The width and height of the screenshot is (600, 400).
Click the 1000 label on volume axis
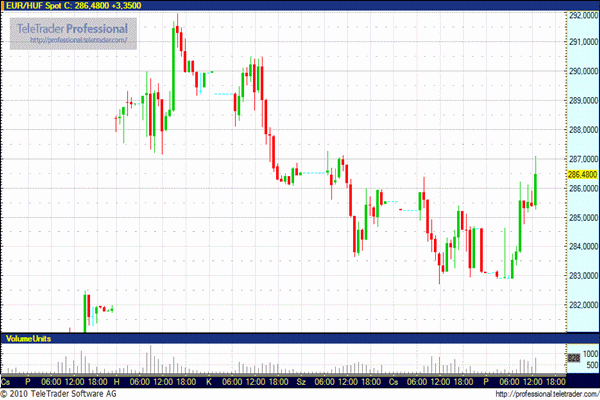coord(590,354)
